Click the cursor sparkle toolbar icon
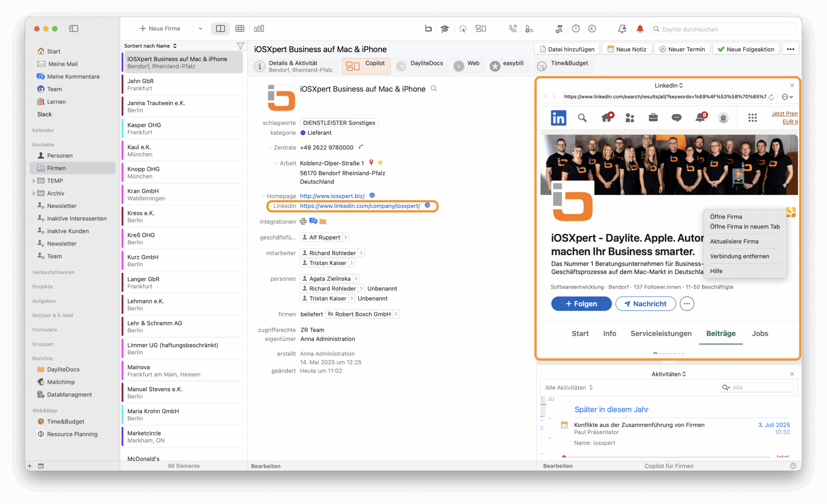Screen dimensions: 827x504 [x=463, y=28]
